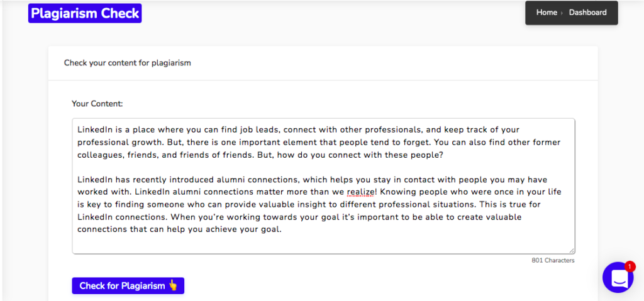Screen dimensions: 644x301
Task: Click the pointing-finger emoji on the button
Action: tap(174, 285)
